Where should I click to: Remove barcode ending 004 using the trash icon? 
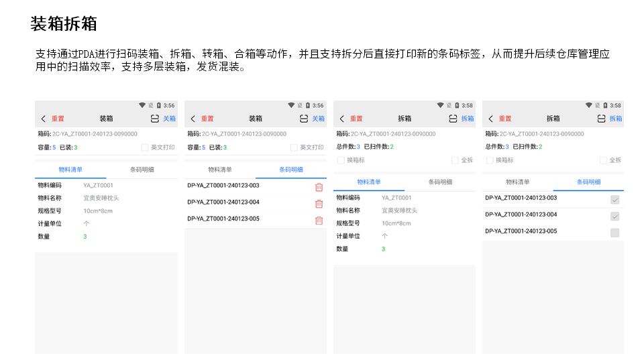click(319, 204)
